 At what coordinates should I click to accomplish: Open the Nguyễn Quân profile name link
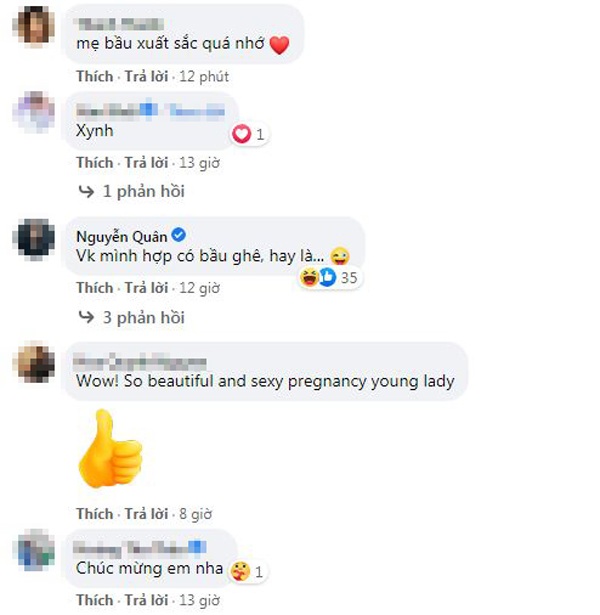tap(122, 237)
